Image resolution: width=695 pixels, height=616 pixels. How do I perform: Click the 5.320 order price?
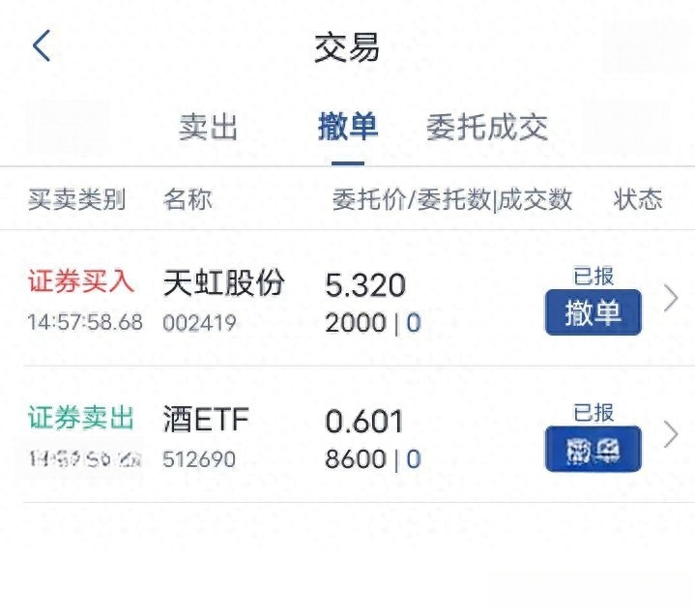coord(365,285)
